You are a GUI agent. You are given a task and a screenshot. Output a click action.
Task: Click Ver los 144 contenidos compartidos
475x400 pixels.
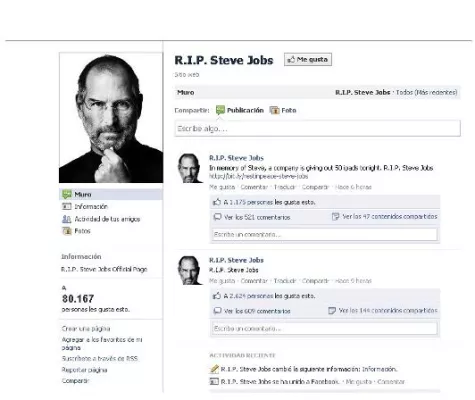click(388, 310)
